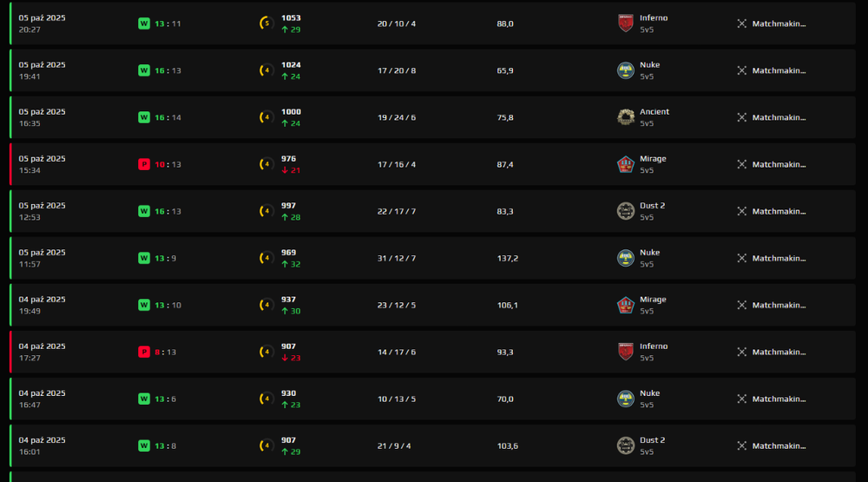Click level 4 skill badge beside 976
Image resolution: width=868 pixels, height=482 pixels.
[x=266, y=164]
